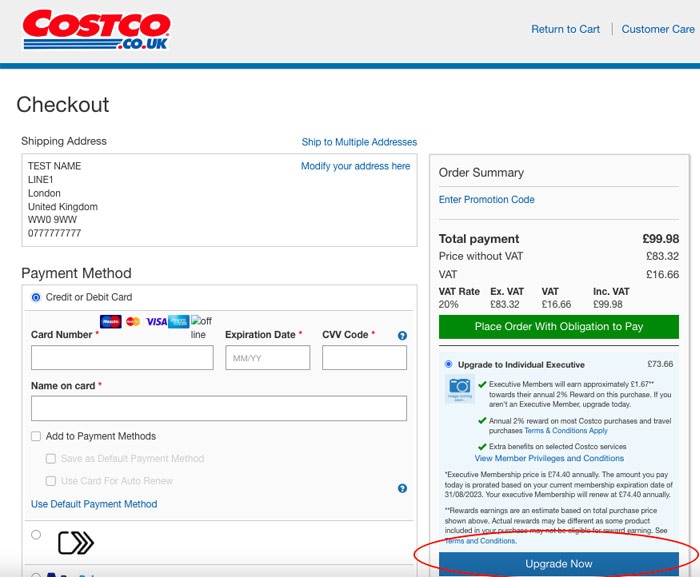The width and height of the screenshot is (700, 577).
Task: Click the Costco.co.uk logo
Action: point(96,30)
